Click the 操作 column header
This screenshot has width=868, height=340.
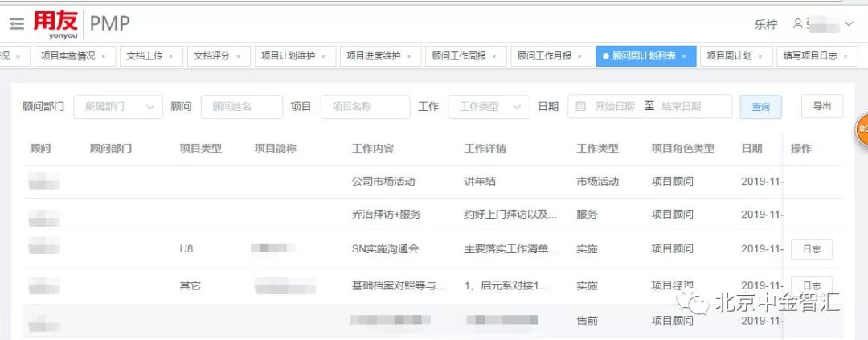801,149
